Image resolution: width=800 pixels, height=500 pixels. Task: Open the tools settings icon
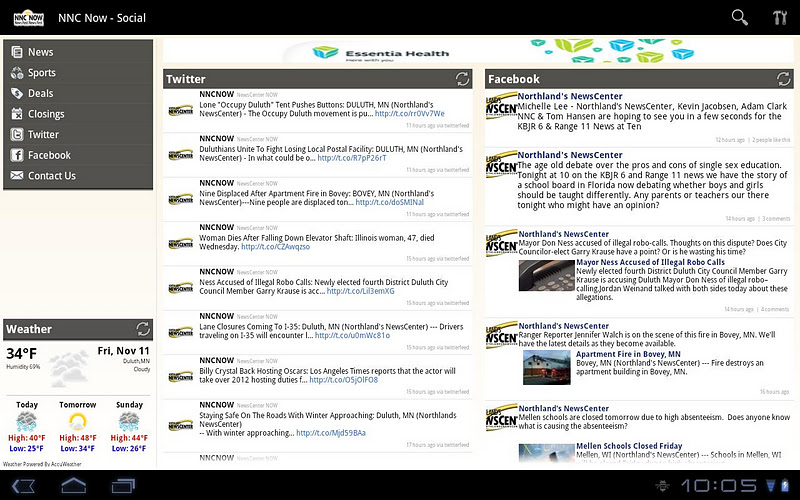tap(780, 17)
